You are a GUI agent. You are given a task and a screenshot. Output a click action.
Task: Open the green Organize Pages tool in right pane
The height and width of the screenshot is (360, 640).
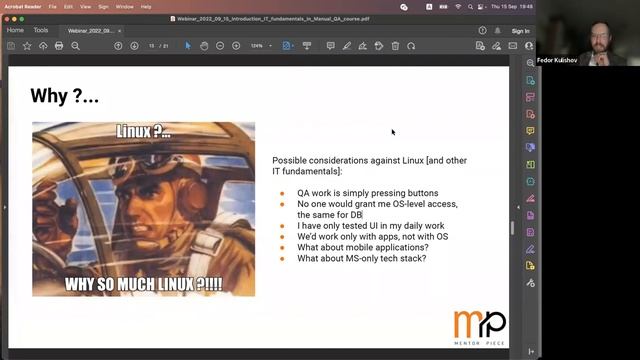pyautogui.click(x=530, y=164)
